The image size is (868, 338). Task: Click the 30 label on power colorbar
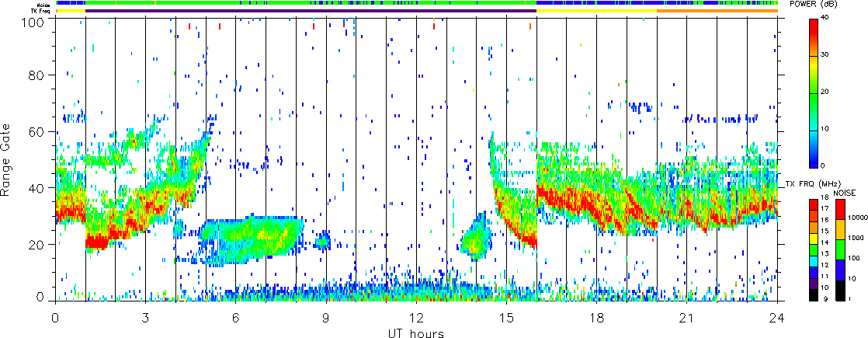pos(825,55)
